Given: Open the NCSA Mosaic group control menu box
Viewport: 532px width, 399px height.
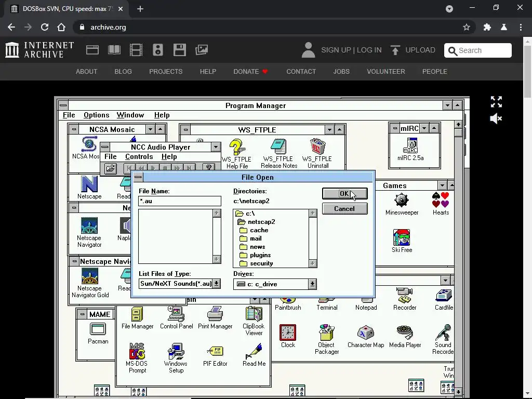Looking at the screenshot, I should point(74,129).
